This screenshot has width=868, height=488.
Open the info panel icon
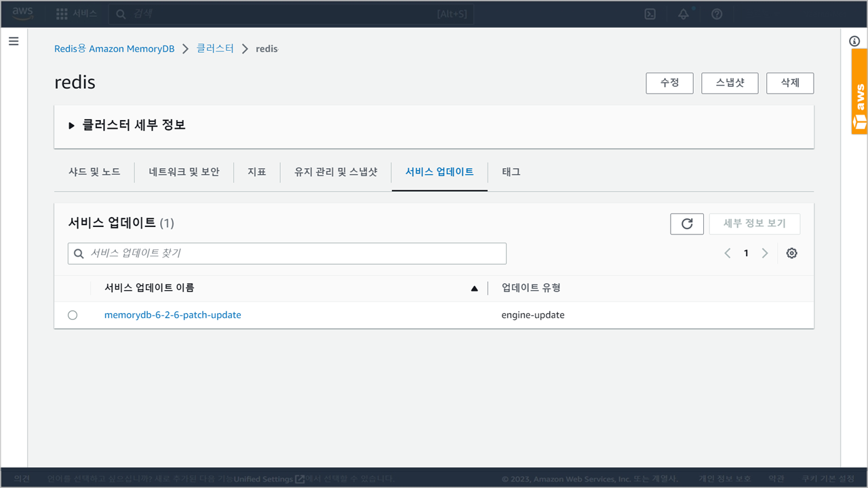click(854, 41)
